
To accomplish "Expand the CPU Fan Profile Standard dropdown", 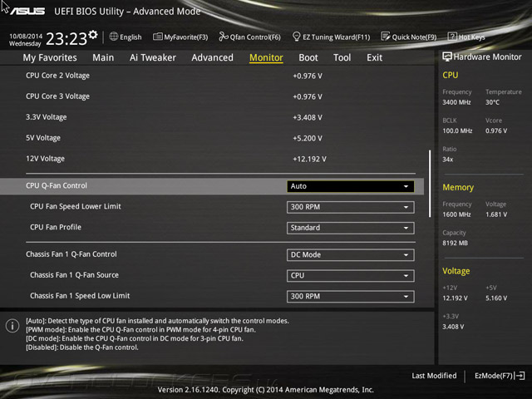I will (x=351, y=228).
